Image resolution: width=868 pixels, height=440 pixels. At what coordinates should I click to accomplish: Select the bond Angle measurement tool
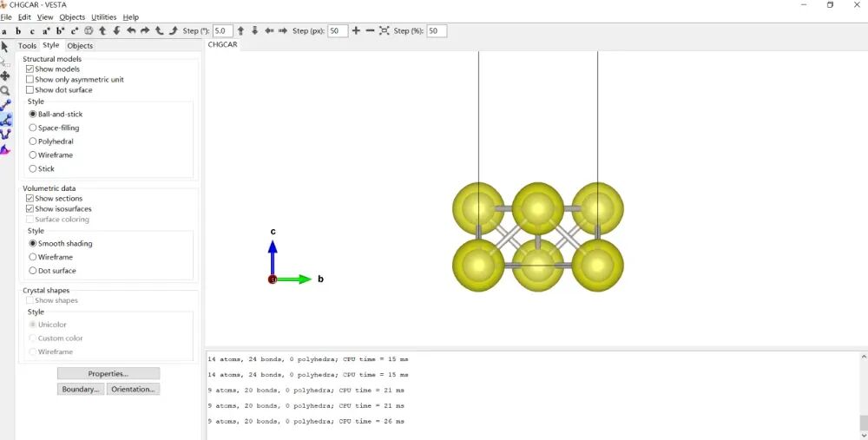click(5, 120)
